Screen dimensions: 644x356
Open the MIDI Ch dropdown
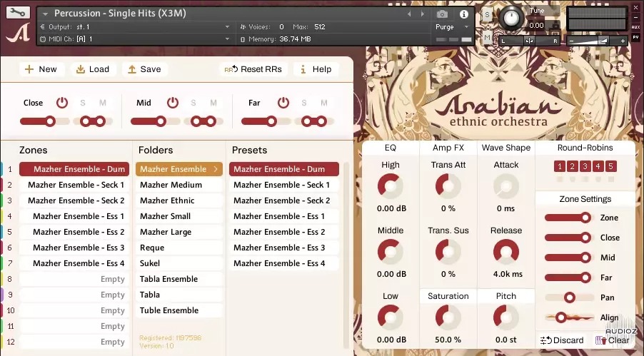pos(227,39)
